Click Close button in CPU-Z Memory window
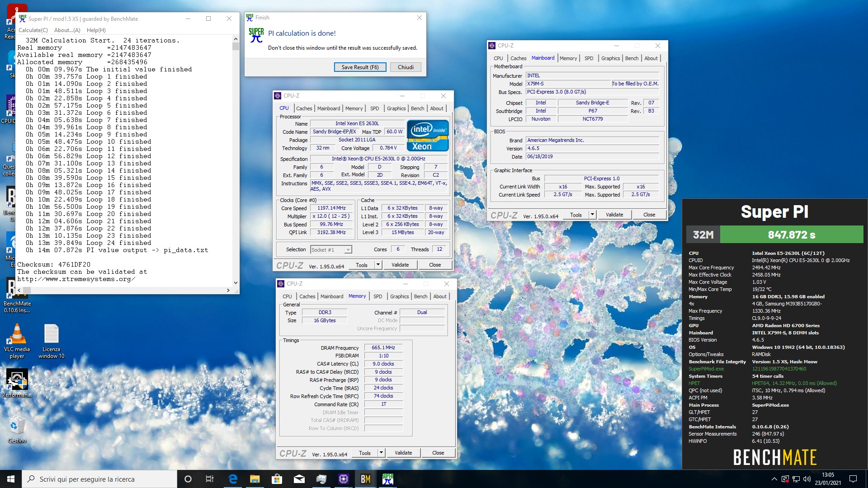This screenshot has height=488, width=868. (x=438, y=453)
